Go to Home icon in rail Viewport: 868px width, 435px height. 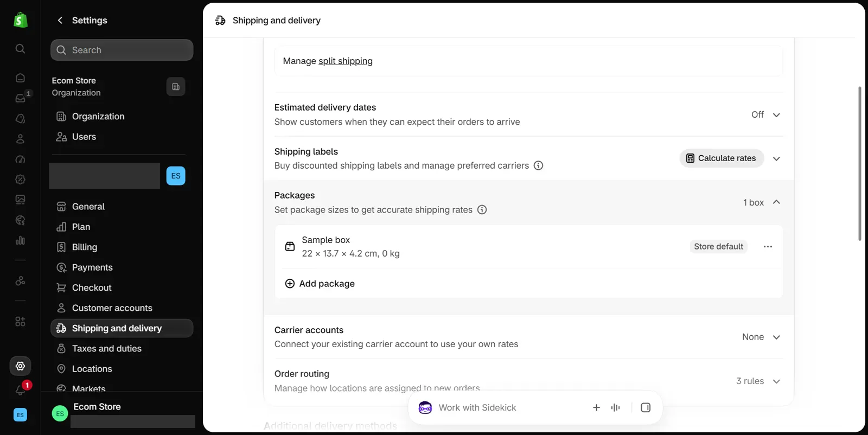click(20, 78)
